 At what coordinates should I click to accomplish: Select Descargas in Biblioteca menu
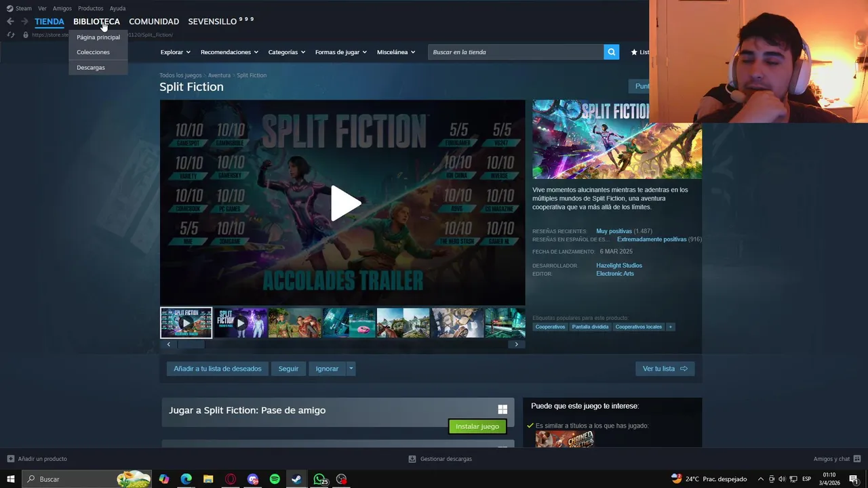coord(98,68)
